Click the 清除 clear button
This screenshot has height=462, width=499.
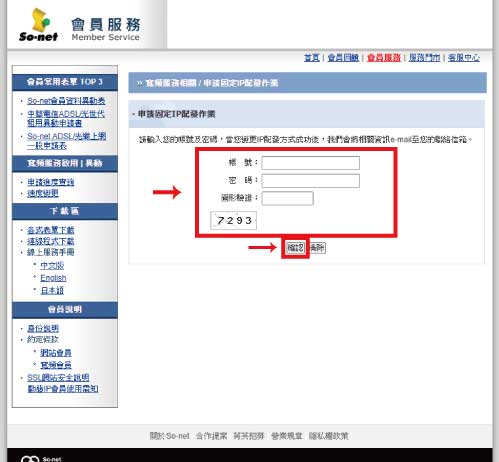[317, 248]
